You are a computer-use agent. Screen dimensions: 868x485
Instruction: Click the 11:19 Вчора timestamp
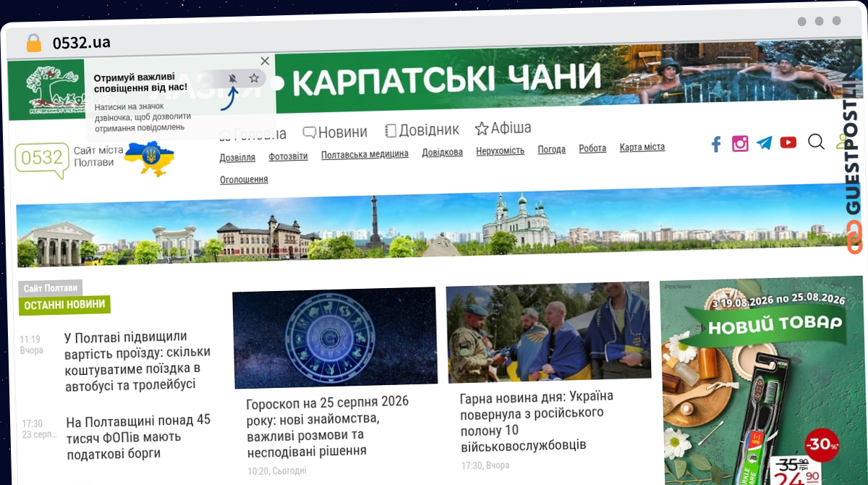click(31, 345)
